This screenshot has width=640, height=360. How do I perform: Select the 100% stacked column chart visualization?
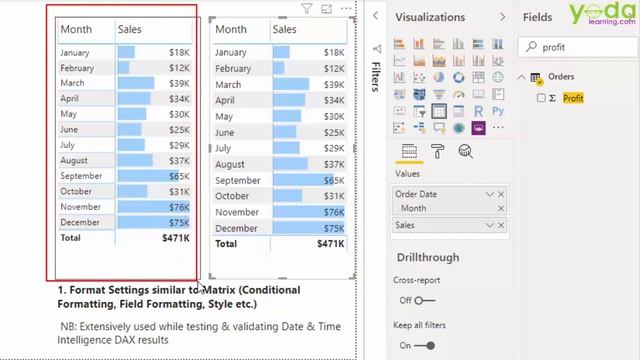[x=498, y=44]
